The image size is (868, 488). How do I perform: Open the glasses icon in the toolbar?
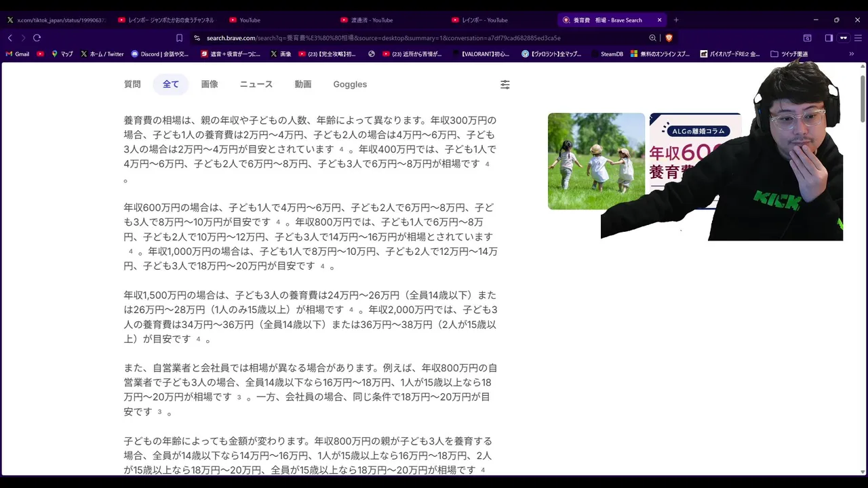(844, 38)
